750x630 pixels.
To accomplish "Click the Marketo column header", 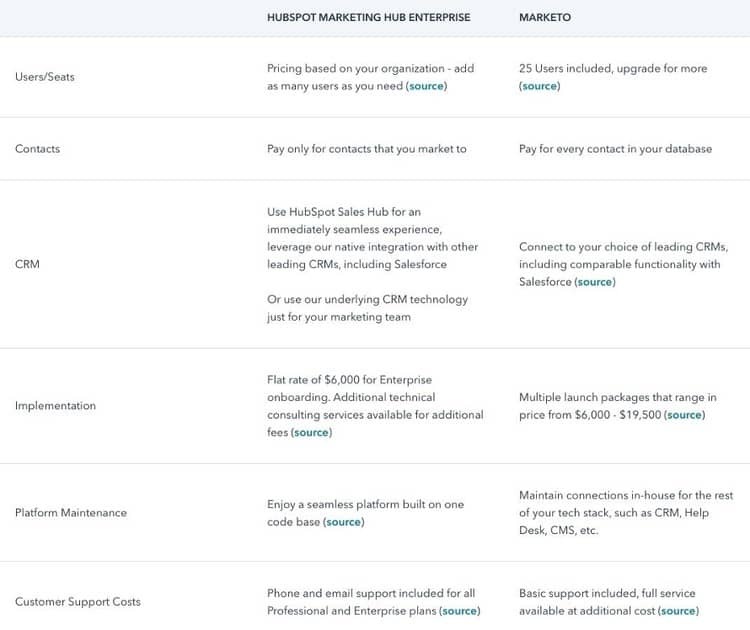I will [545, 18].
